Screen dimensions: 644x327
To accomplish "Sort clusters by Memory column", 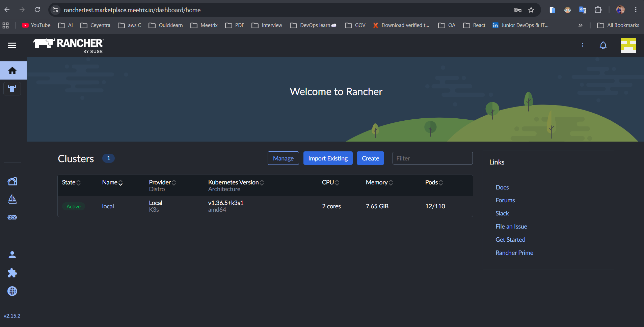I will pyautogui.click(x=379, y=182).
